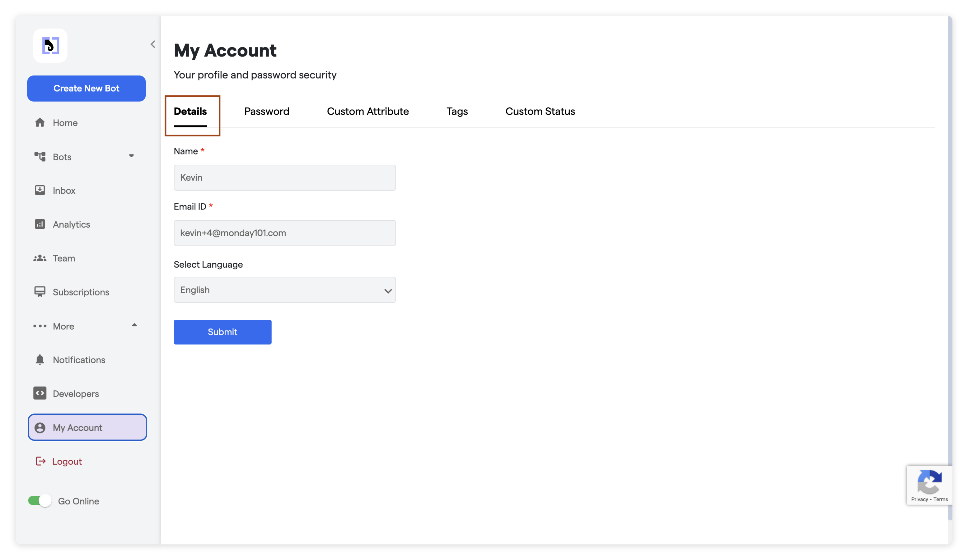Click the Logout exit icon
Viewport: 968px width, 560px height.
click(x=41, y=461)
